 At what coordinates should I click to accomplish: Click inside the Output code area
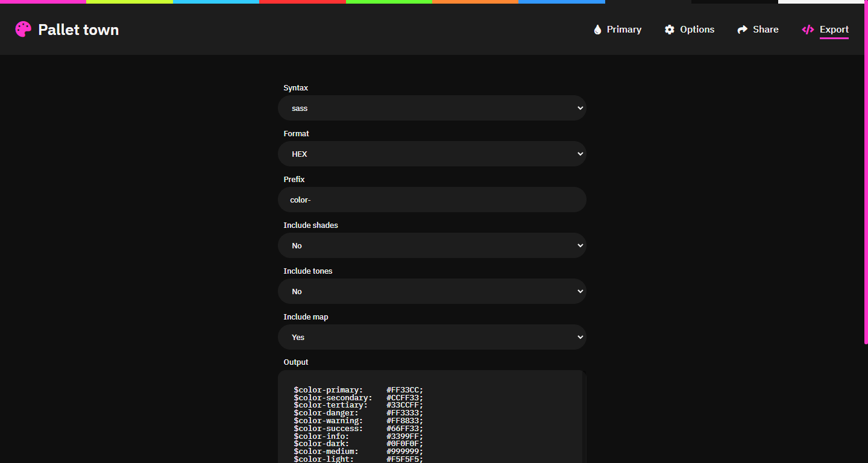[x=432, y=416]
